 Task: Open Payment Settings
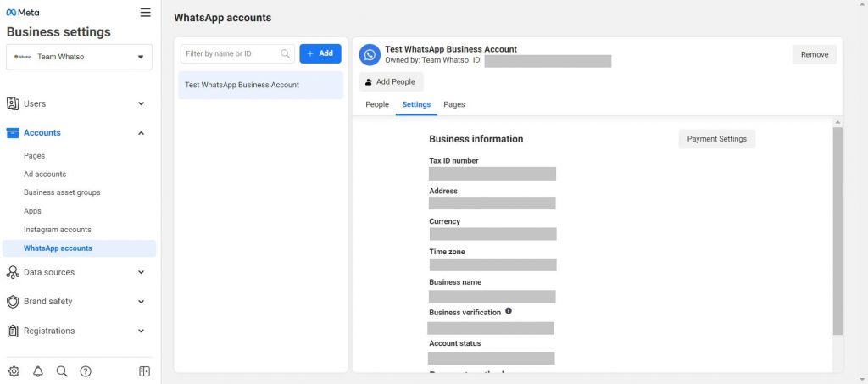(716, 139)
